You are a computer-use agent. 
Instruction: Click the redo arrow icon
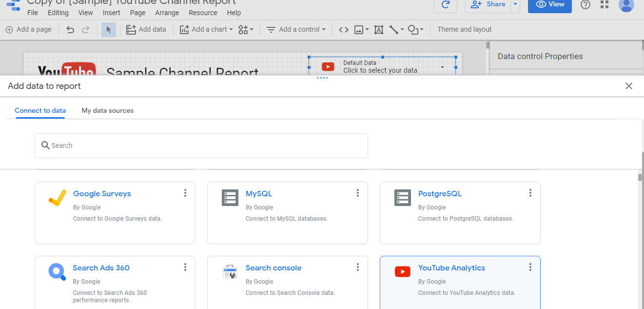86,30
